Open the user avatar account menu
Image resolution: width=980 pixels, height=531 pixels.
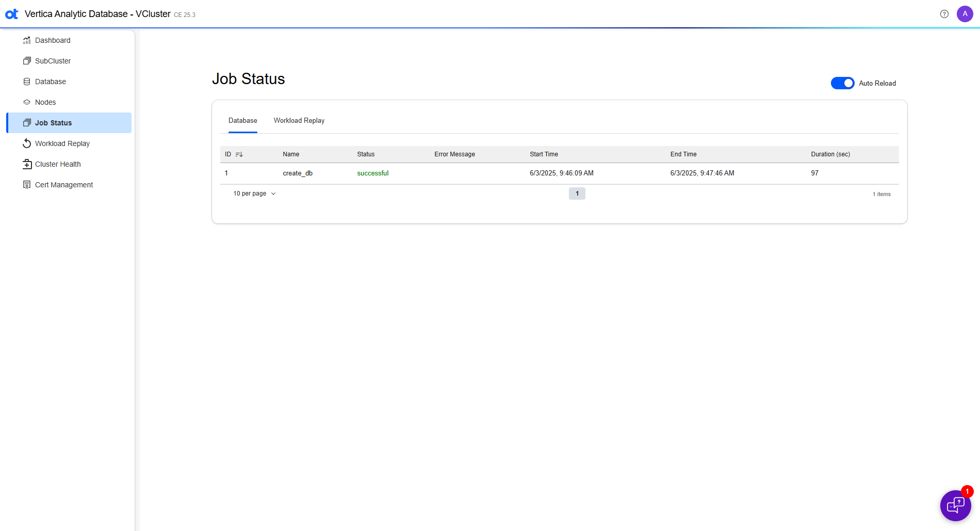point(965,14)
